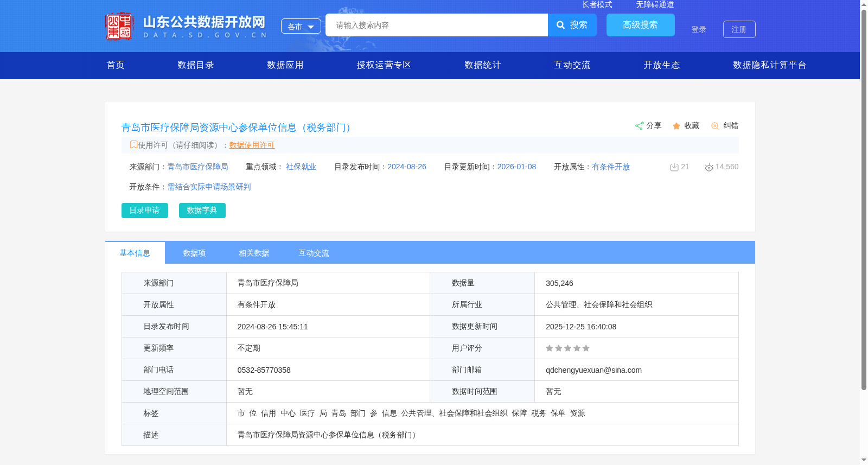
Task: Click the scrollbar down arrow
Action: pyautogui.click(x=864, y=460)
